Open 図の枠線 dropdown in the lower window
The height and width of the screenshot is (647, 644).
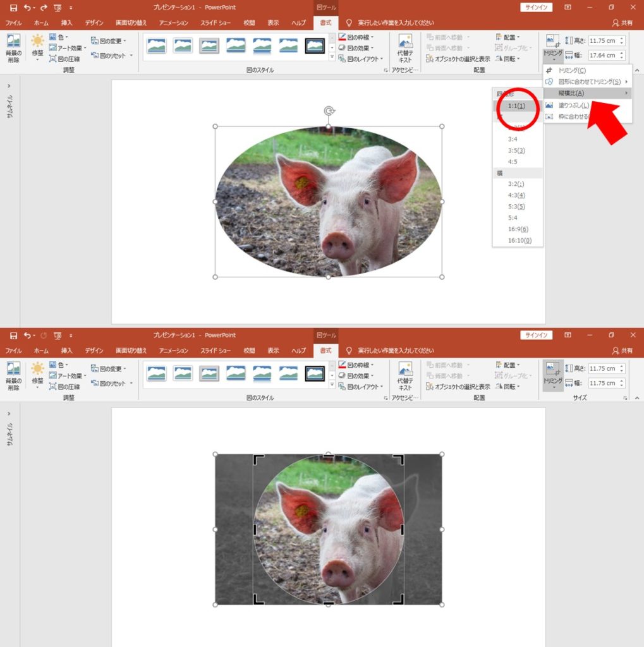click(357, 365)
